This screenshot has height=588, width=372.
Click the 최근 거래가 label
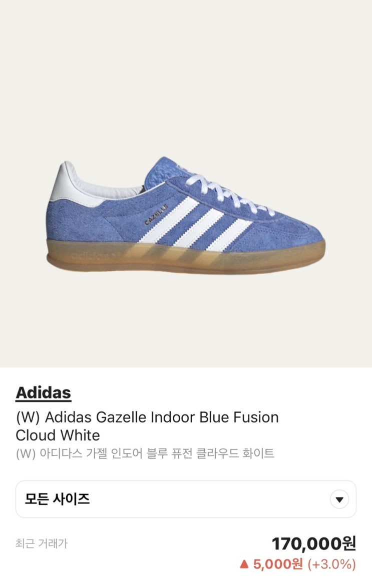coord(41,543)
